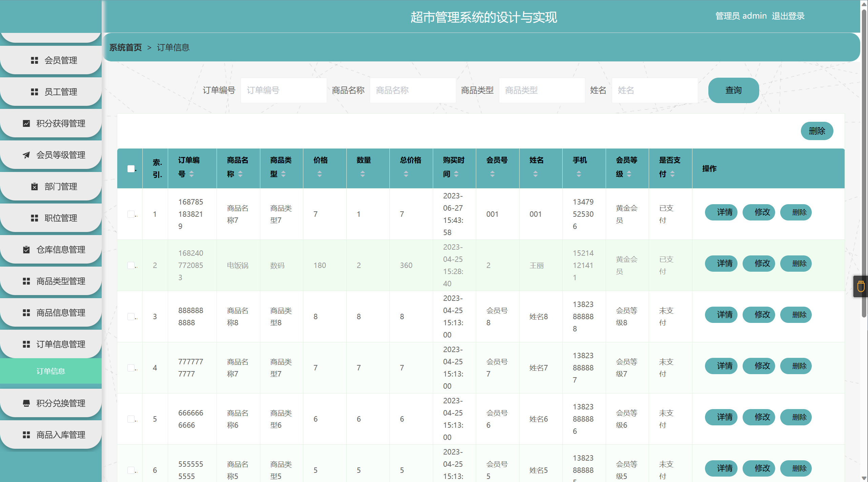
Task: Open 商品信息管理 sidebar menu
Action: tap(51, 313)
